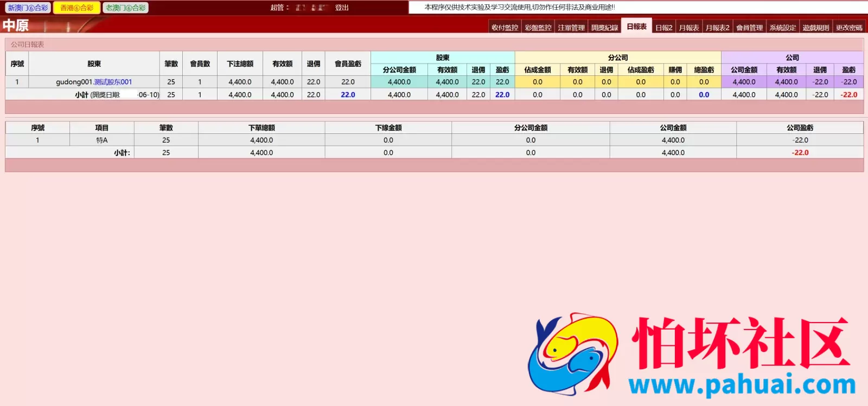Open 月報表 monthly report

[x=689, y=28]
